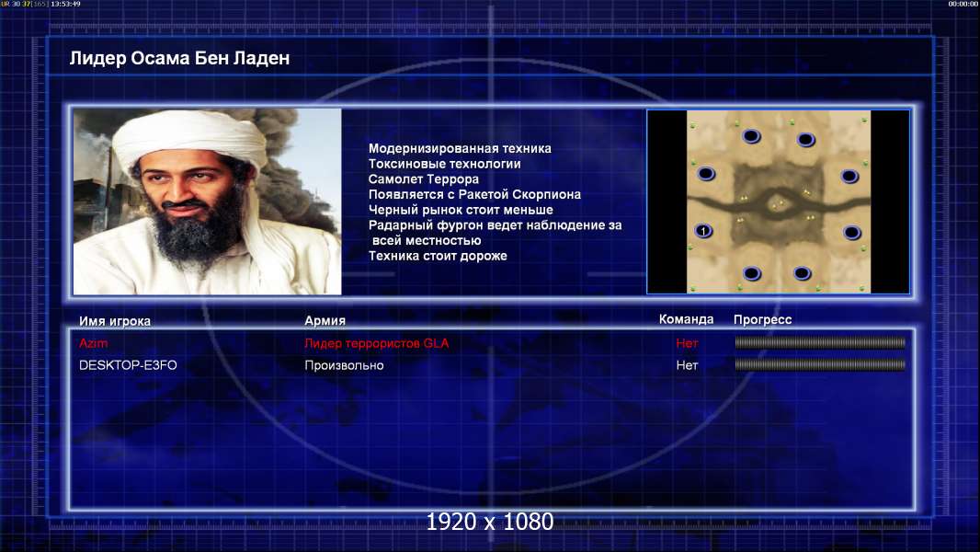Viewport: 980px width, 552px height.
Task: Click team value 'Нет' in DESKTOP-E3FO row
Action: tap(687, 365)
